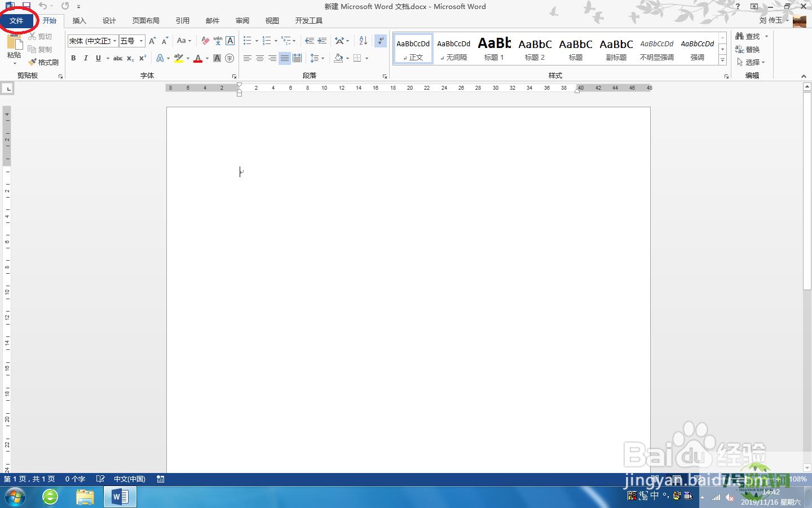Click the Increase Indent icon
Screen dimensions: 812x508
[x=322, y=41]
